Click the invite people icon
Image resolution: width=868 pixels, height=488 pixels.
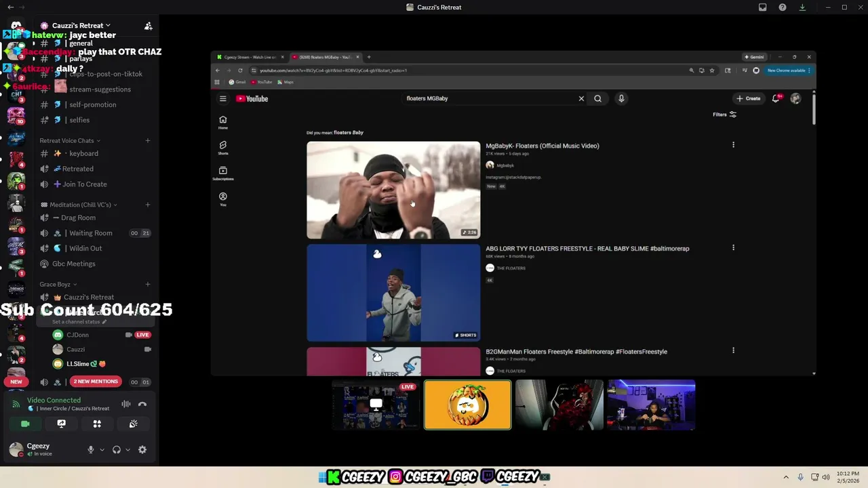[148, 26]
